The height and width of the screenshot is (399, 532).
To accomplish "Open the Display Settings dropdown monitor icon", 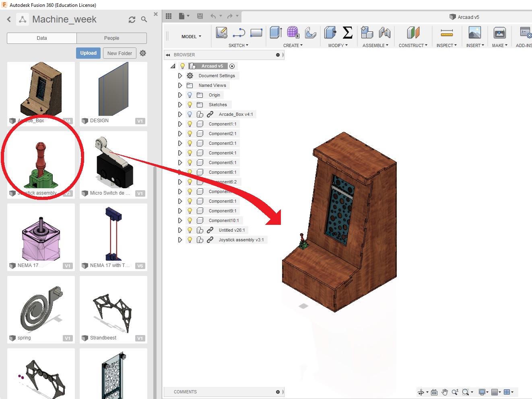I will [483, 392].
